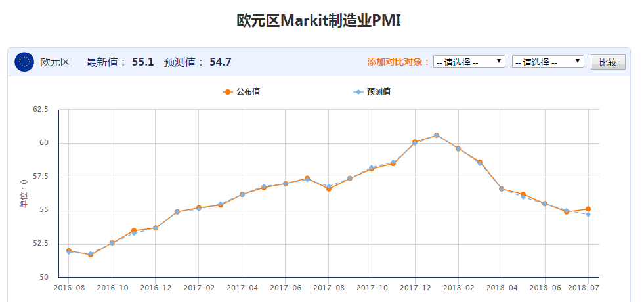Click the 最新值 label
The height and width of the screenshot is (302, 644).
click(107, 62)
